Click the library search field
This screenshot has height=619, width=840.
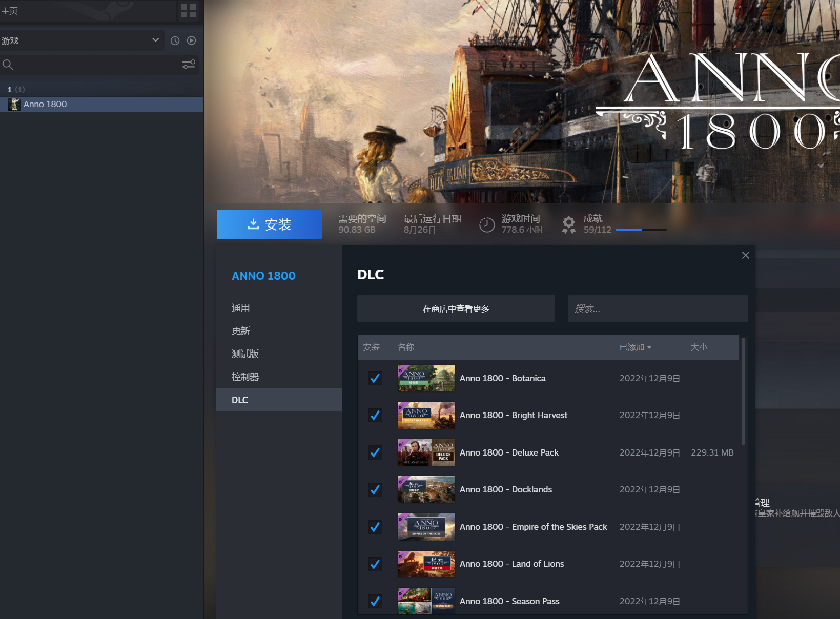pyautogui.click(x=99, y=65)
